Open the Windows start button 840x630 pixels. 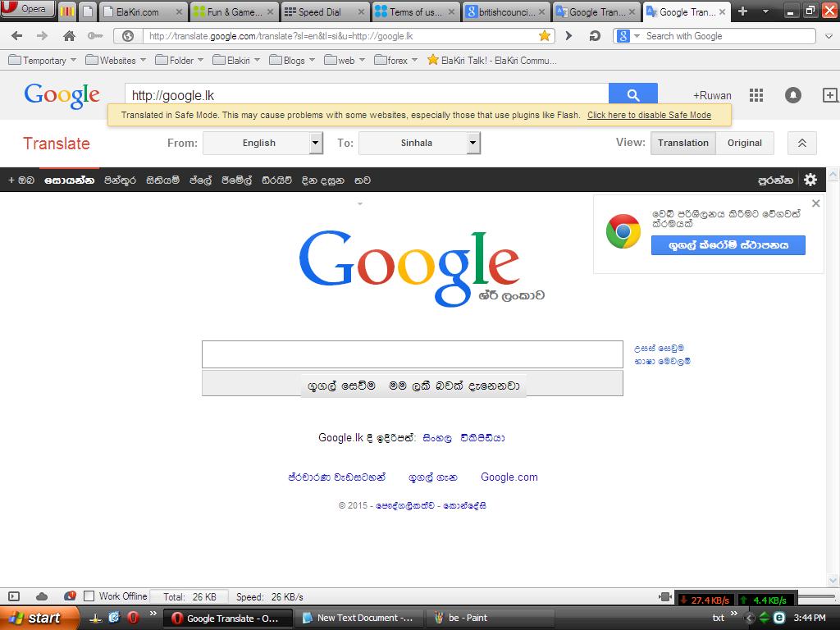click(39, 618)
